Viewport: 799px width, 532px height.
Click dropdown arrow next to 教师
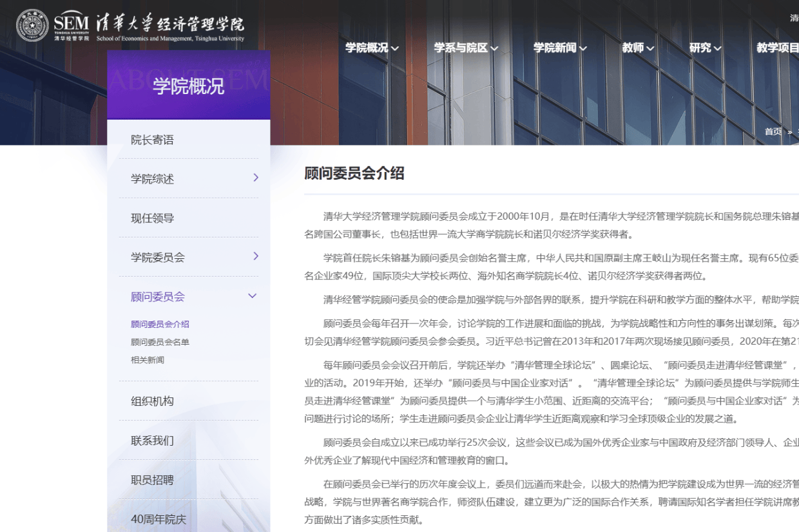(650, 48)
